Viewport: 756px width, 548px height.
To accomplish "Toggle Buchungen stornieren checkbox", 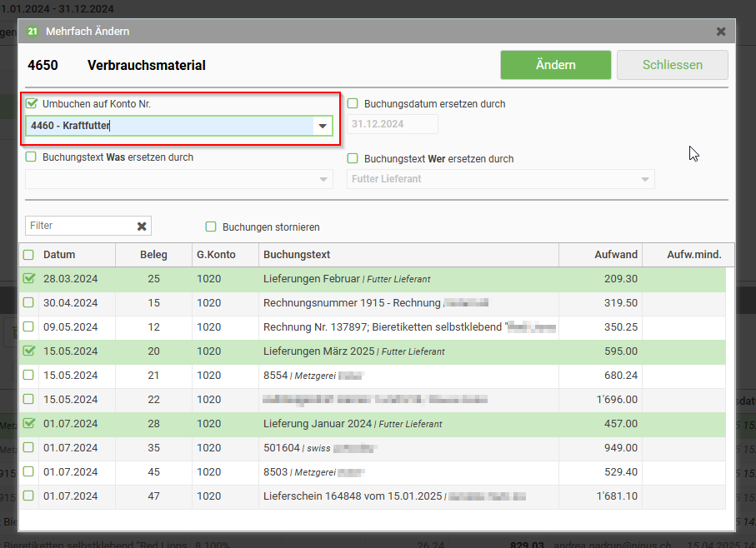I will pyautogui.click(x=211, y=227).
